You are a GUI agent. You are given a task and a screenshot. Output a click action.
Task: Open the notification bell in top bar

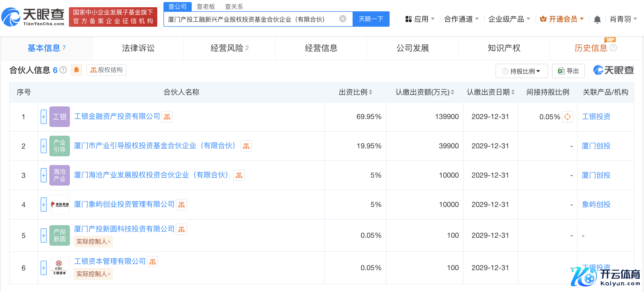597,19
